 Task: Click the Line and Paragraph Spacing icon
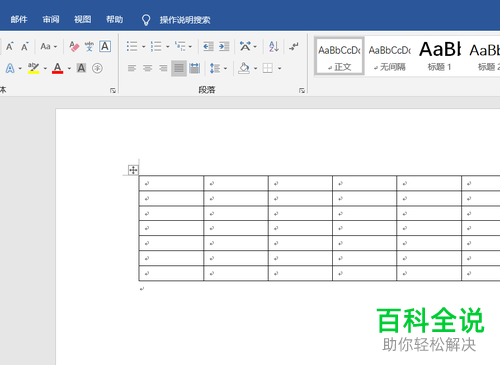[x=215, y=68]
